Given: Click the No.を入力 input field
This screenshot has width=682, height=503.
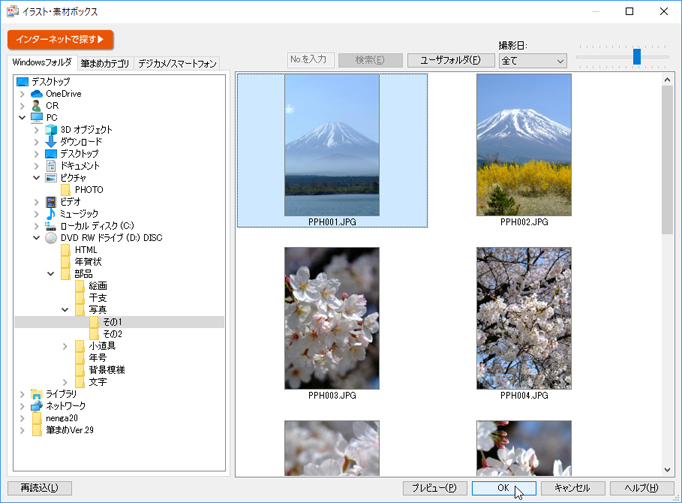Looking at the screenshot, I should point(310,60).
